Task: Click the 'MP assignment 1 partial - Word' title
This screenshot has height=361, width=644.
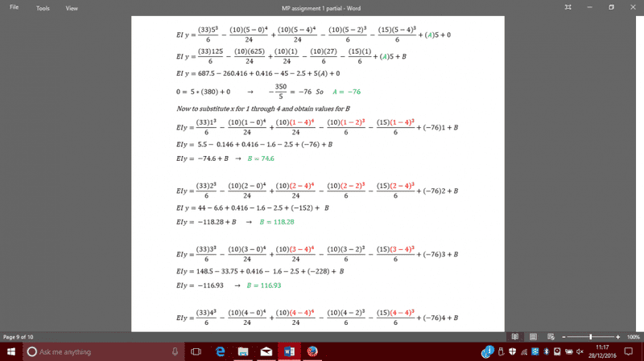Action: tap(321, 8)
